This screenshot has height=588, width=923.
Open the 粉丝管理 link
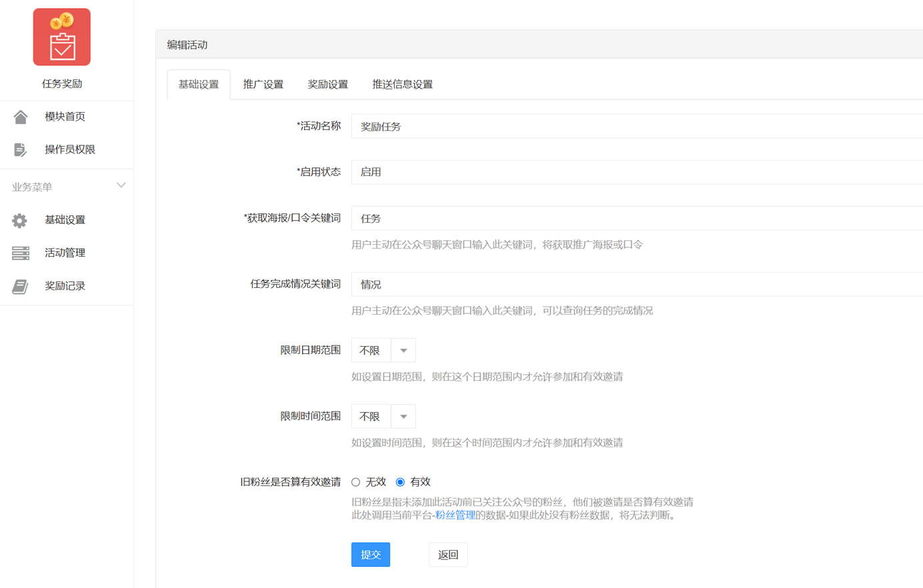pyautogui.click(x=455, y=515)
